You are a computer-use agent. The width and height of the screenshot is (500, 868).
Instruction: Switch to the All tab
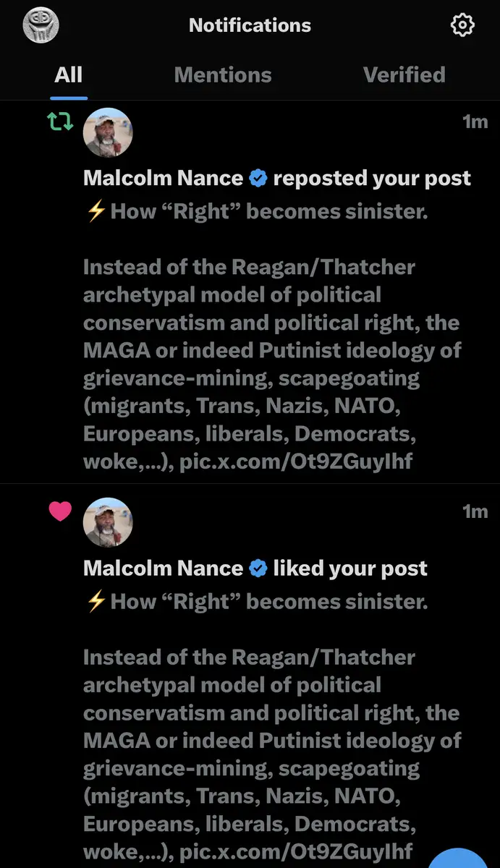(69, 75)
